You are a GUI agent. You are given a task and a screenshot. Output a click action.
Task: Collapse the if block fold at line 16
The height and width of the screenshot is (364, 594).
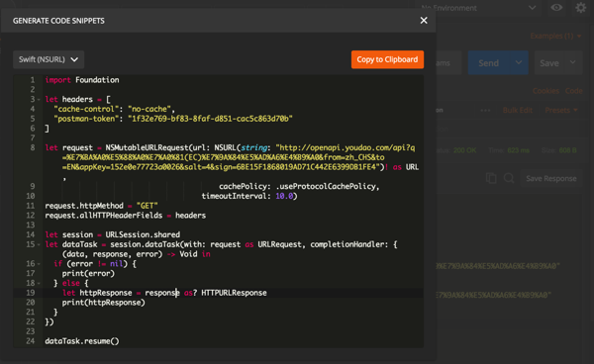[x=39, y=264]
